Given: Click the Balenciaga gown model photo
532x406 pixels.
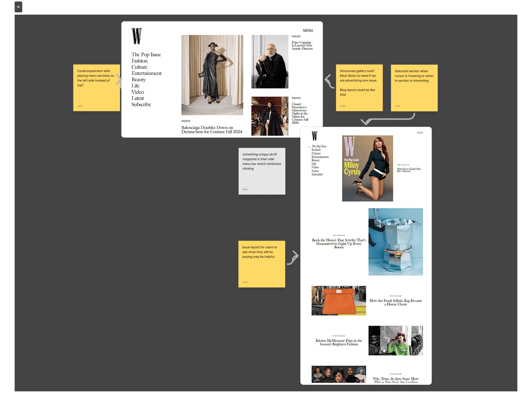Looking at the screenshot, I should coord(212,75).
